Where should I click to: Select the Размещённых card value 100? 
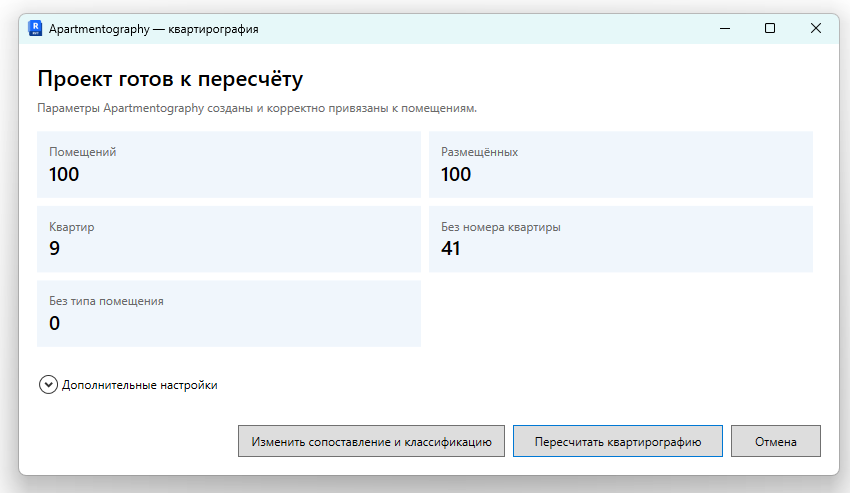[x=456, y=174]
